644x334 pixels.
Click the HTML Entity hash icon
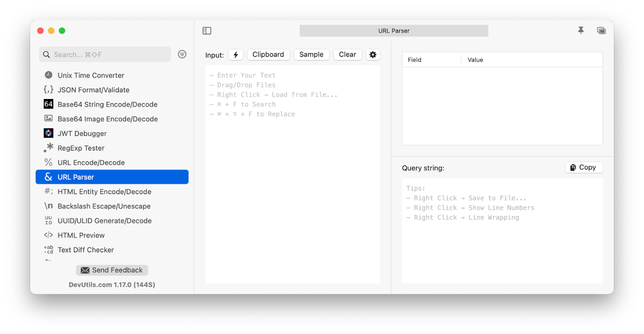tap(48, 191)
